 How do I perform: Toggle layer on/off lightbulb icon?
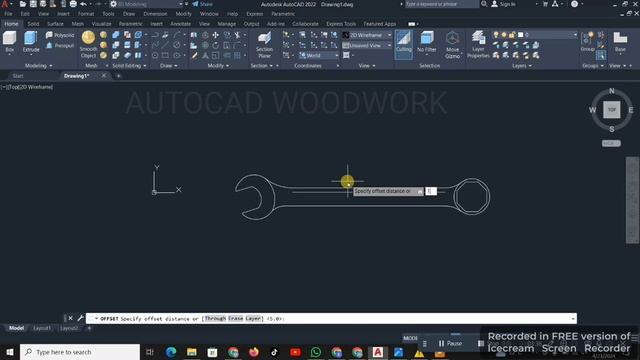pos(496,35)
